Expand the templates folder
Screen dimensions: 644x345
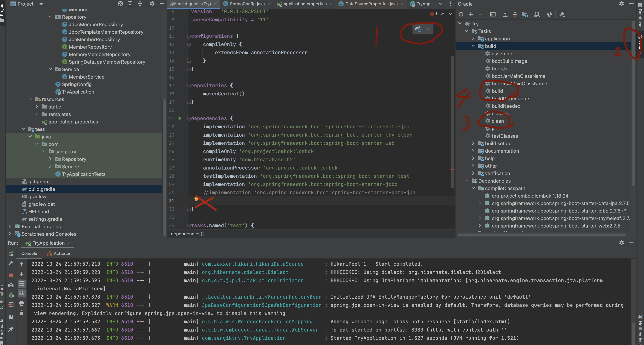coord(37,114)
